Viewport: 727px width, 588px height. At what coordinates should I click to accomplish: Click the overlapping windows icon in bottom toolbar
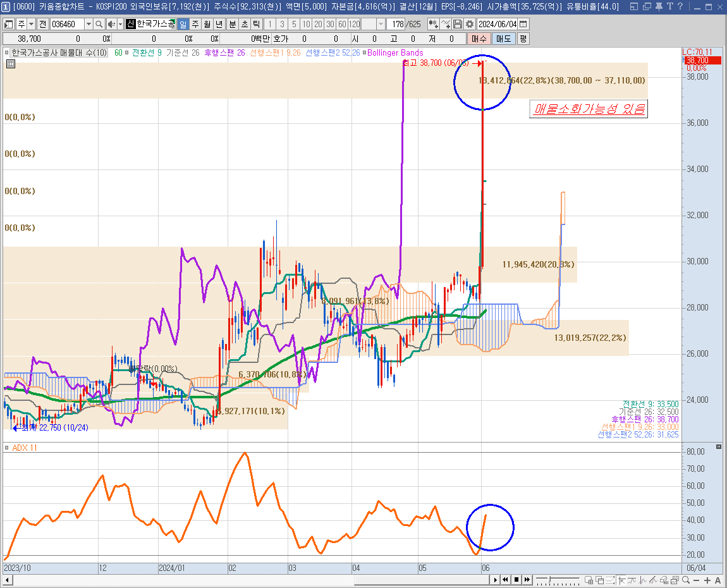599,580
